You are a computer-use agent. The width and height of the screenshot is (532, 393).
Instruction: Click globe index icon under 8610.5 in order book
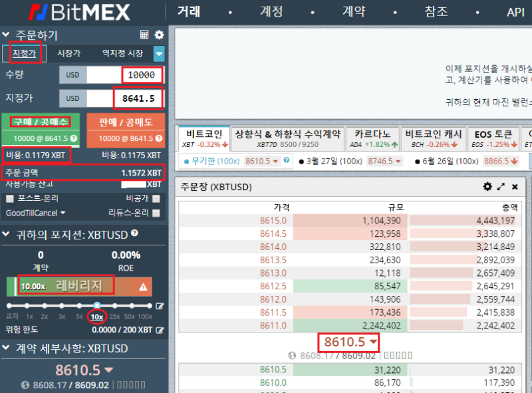tap(292, 356)
